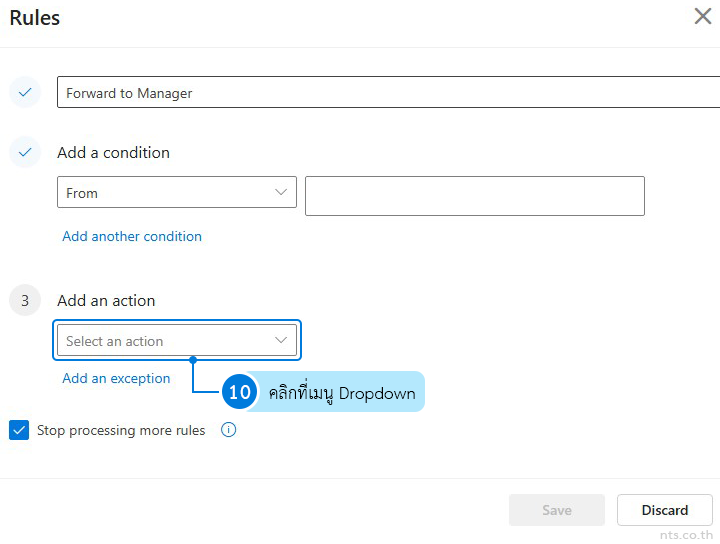Open the 'Select an action' dropdown

click(177, 340)
